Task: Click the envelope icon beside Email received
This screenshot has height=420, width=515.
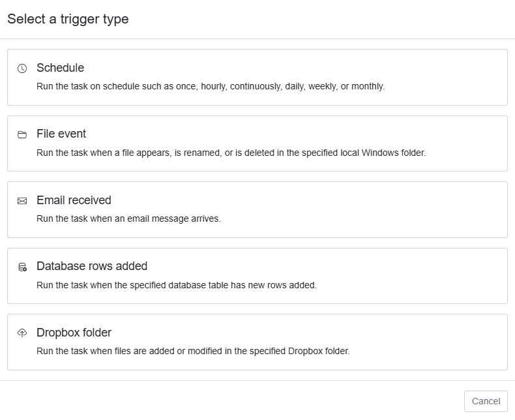Action: pos(22,201)
